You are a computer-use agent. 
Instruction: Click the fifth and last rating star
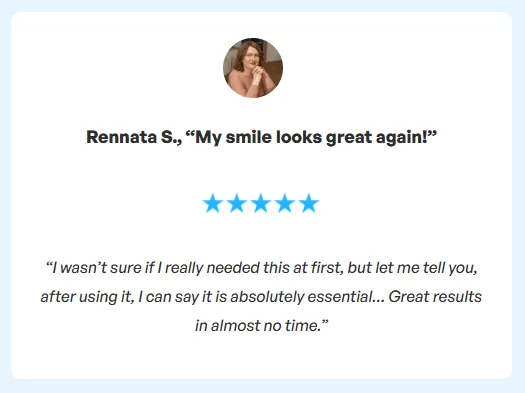pos(309,203)
